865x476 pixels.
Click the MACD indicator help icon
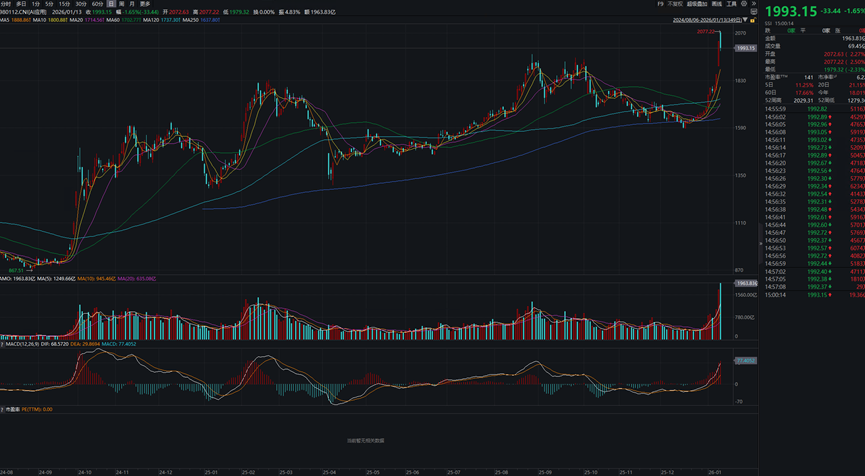(x=4, y=346)
